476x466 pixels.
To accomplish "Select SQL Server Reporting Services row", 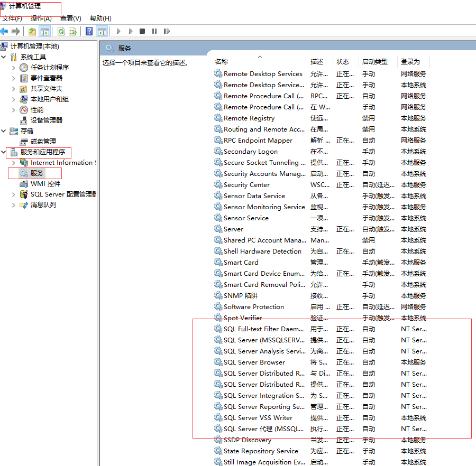I will click(x=321, y=407).
